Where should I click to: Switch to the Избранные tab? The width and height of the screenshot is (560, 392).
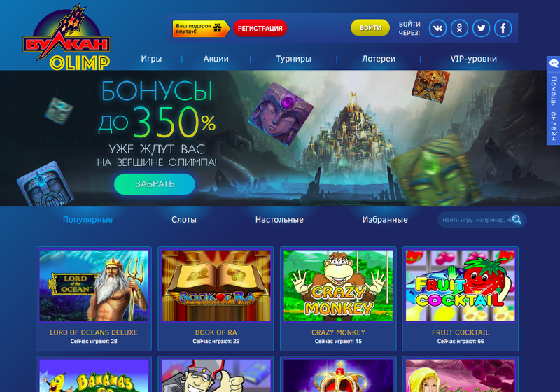pos(385,220)
